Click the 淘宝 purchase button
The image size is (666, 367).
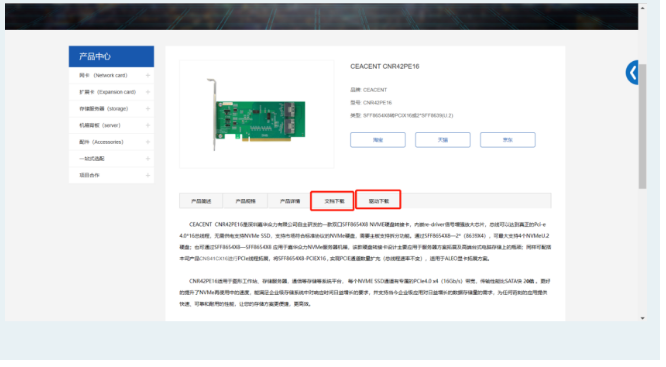[378, 140]
